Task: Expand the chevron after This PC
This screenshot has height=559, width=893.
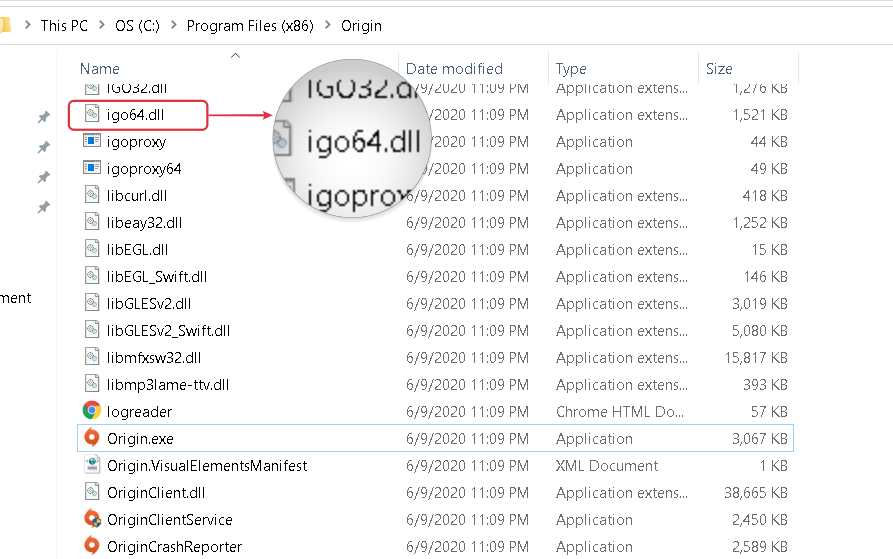Action: click(101, 25)
